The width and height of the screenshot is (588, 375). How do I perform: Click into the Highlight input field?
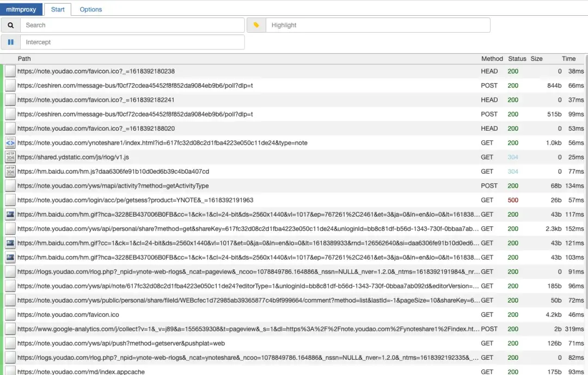tap(378, 25)
